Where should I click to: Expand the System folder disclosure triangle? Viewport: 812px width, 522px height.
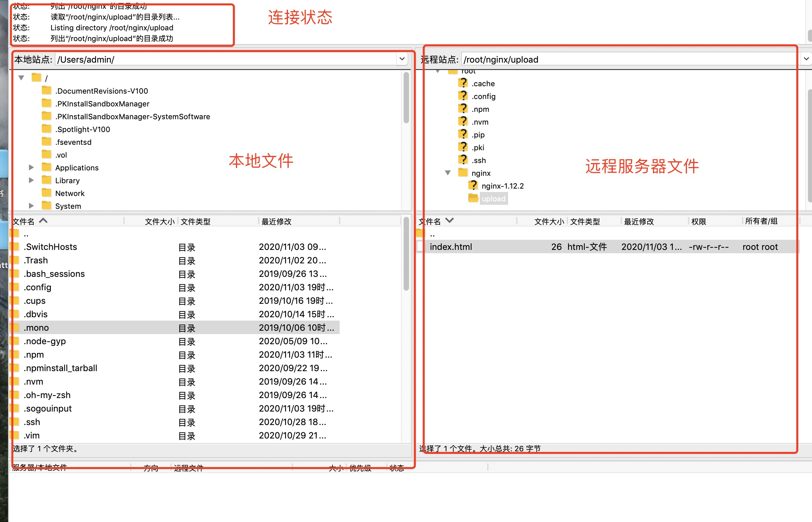coord(31,206)
